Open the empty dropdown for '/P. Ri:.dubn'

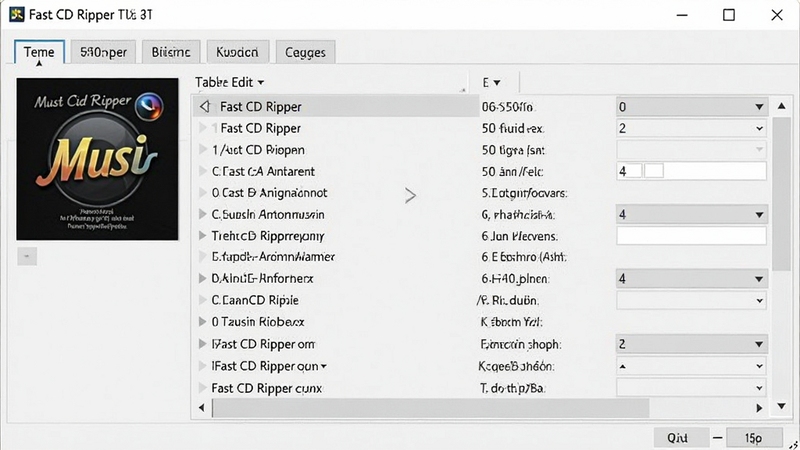click(691, 301)
